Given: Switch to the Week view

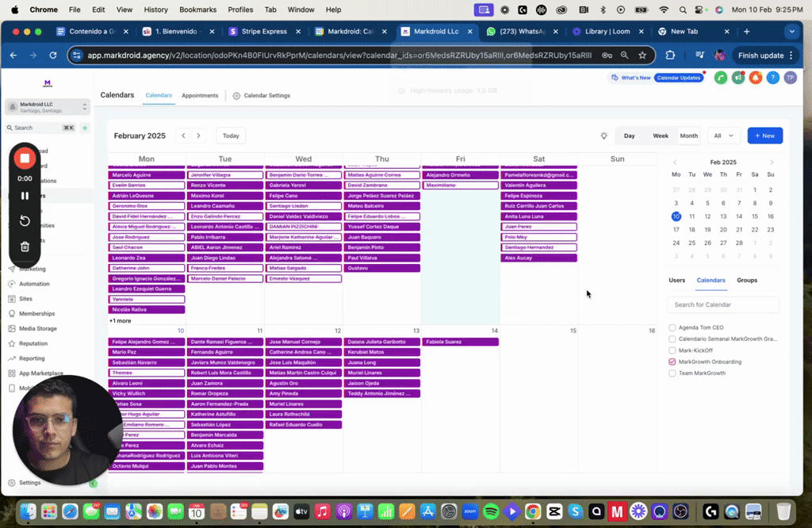Looking at the screenshot, I should (x=661, y=136).
